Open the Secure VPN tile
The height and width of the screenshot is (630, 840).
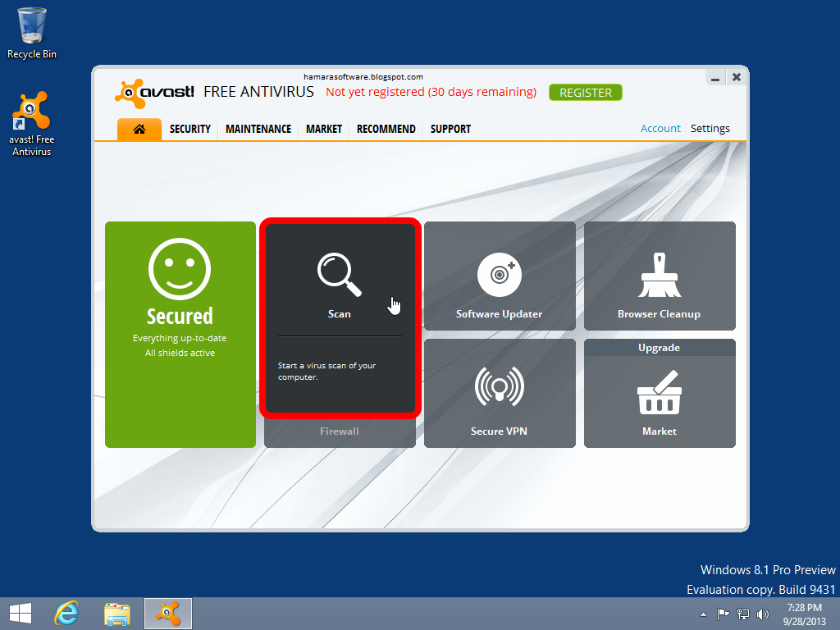coord(500,393)
